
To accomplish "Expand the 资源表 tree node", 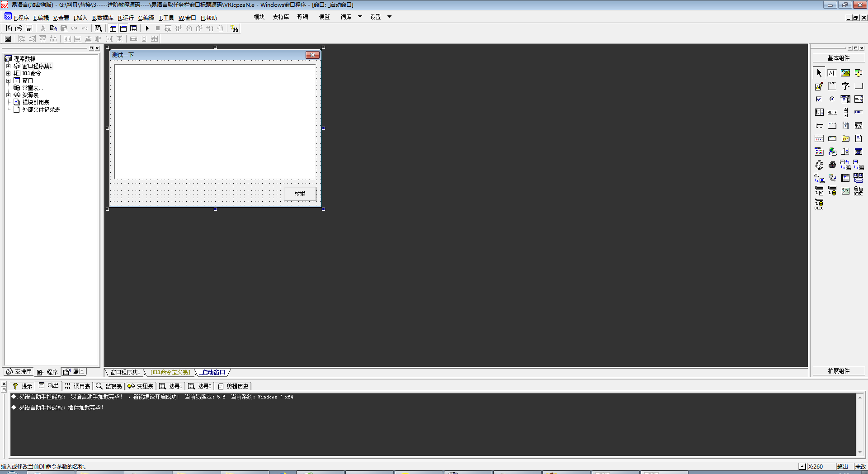I will [x=8, y=95].
